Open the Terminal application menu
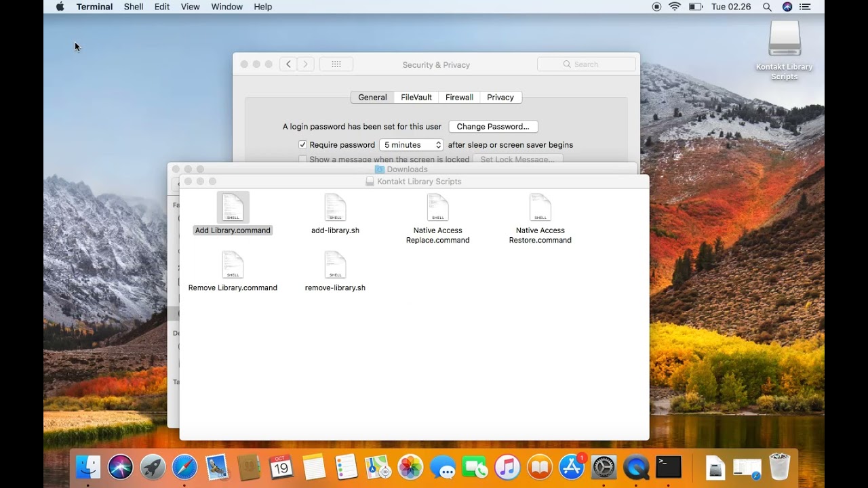 (94, 7)
